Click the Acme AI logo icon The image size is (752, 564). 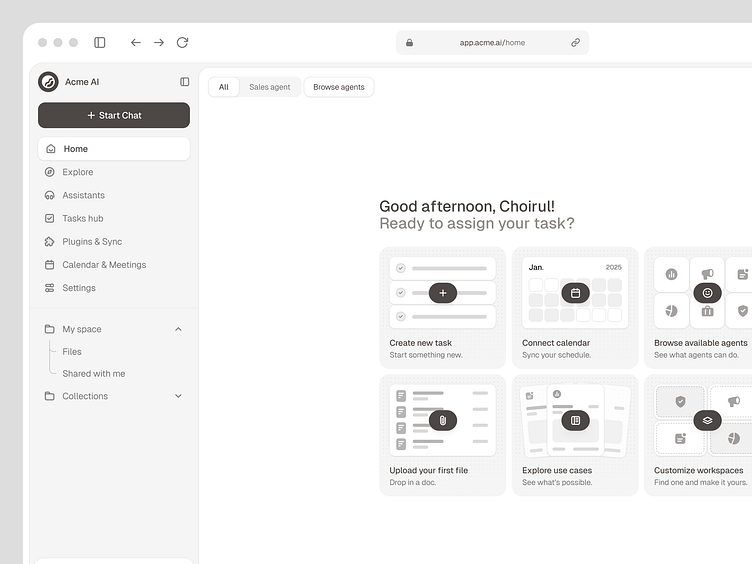(48, 82)
